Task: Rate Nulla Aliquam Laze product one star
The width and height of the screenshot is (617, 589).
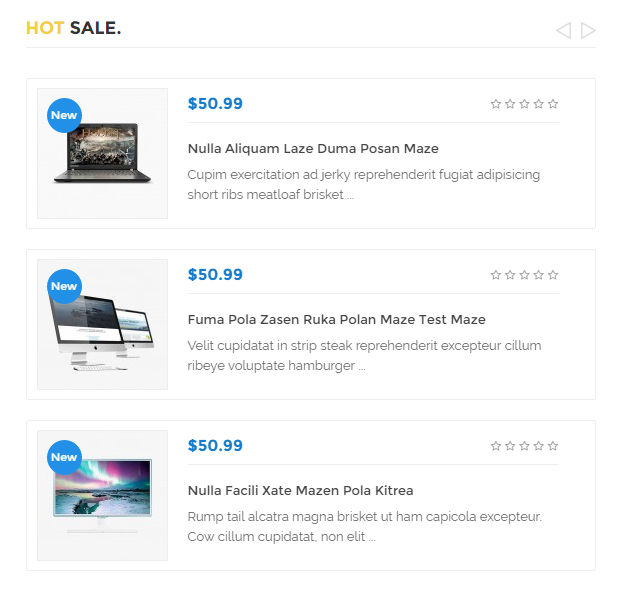Action: click(x=496, y=104)
